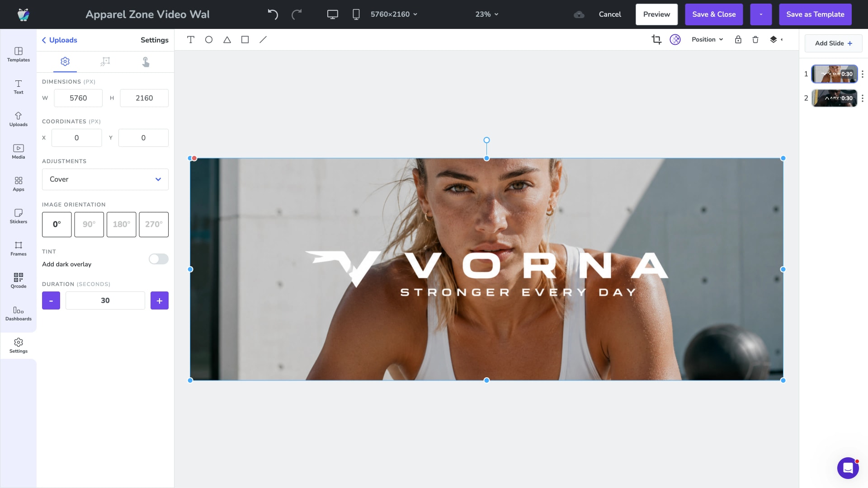Open Settings in left sidebar
Image resolution: width=868 pixels, height=488 pixels.
point(19,346)
